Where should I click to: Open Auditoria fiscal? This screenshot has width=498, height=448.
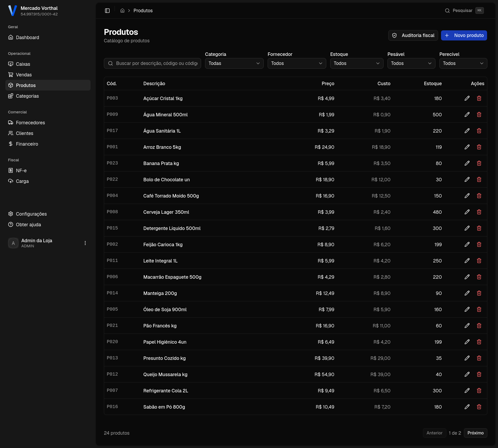[x=413, y=35]
